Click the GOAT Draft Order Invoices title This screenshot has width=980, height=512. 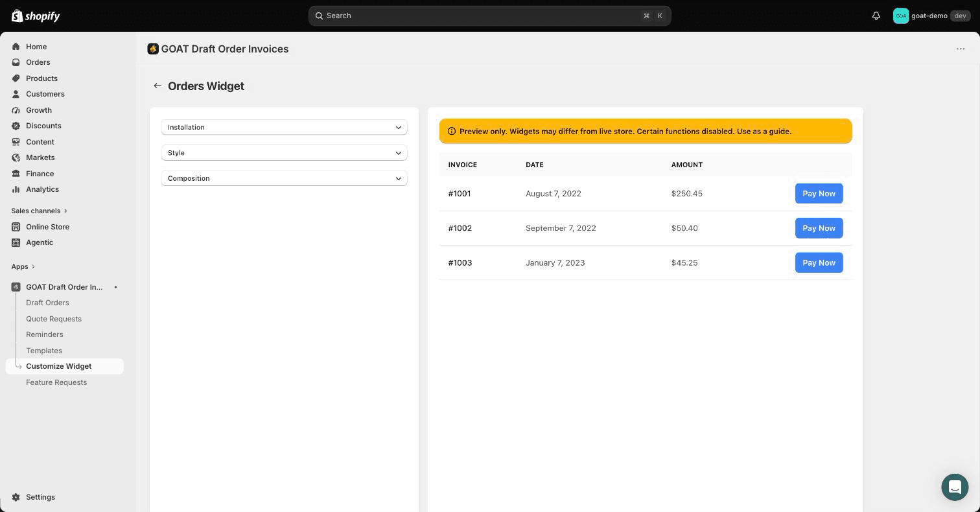click(225, 49)
